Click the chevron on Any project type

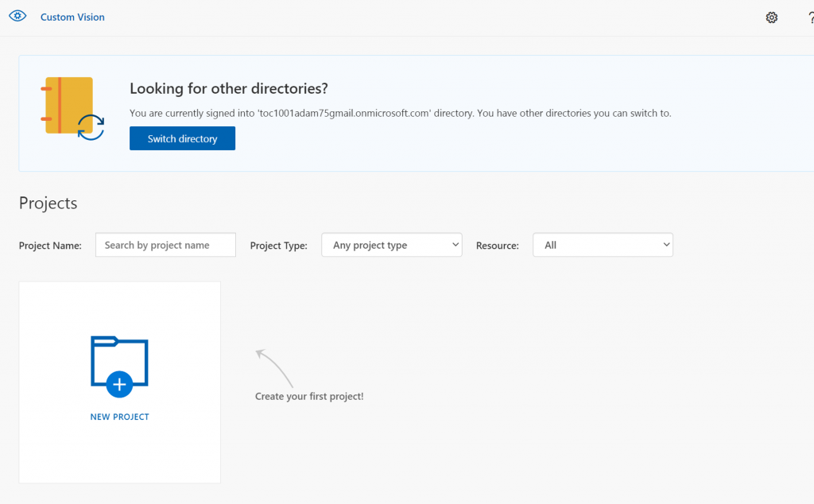pos(455,245)
